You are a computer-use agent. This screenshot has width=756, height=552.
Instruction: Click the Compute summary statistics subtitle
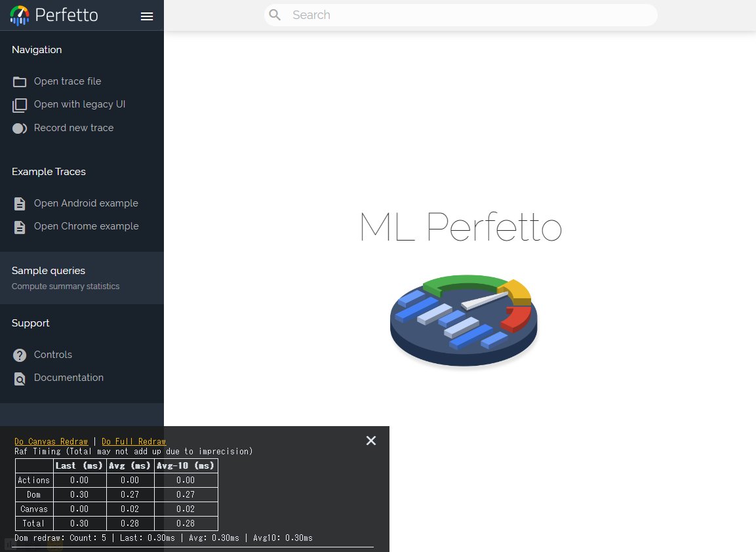pyautogui.click(x=66, y=286)
